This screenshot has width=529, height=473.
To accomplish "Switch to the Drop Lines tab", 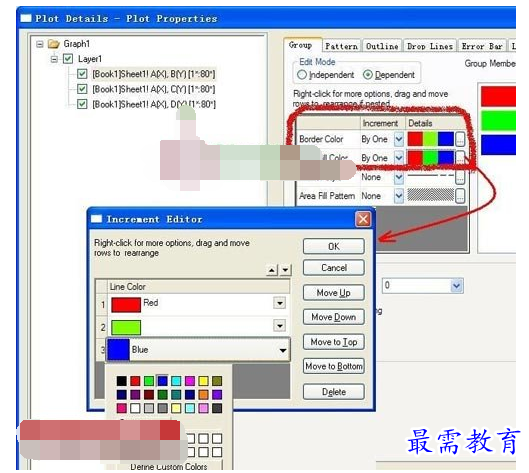I will click(x=430, y=46).
